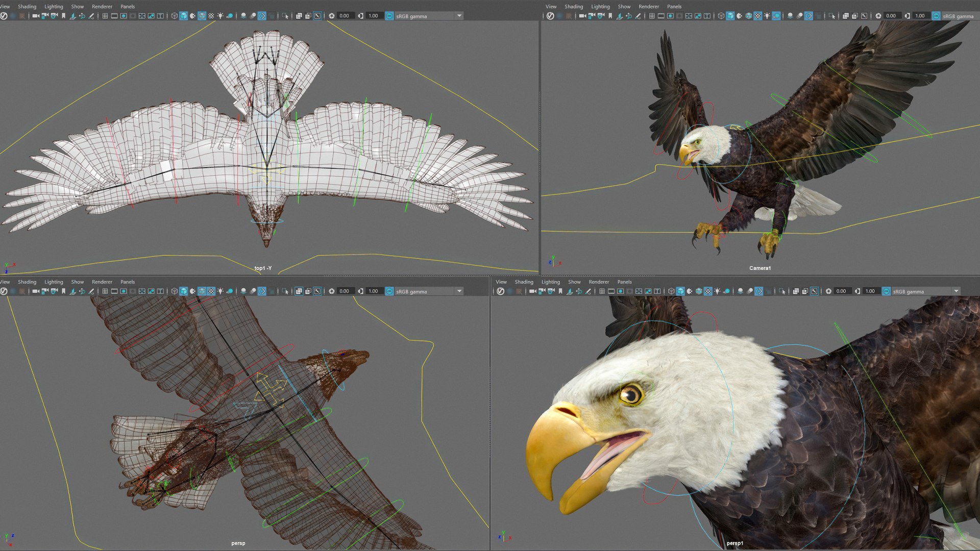Click lock camera icon in top view toolbar
The width and height of the screenshot is (980, 551).
(x=45, y=16)
